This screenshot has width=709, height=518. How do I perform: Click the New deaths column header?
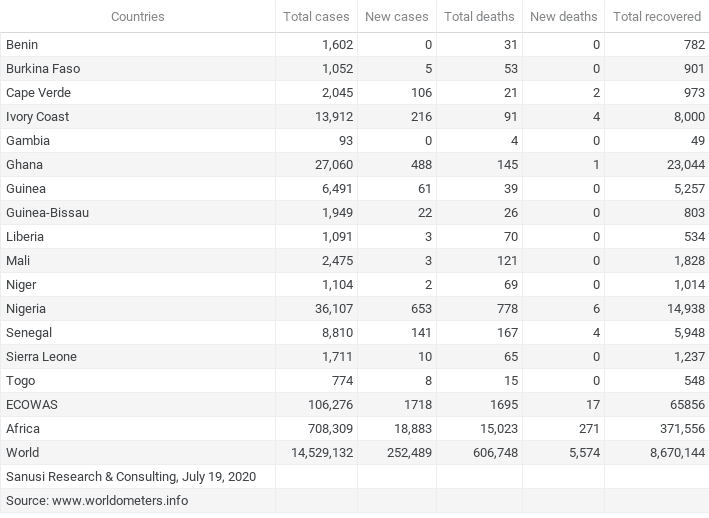pos(563,17)
